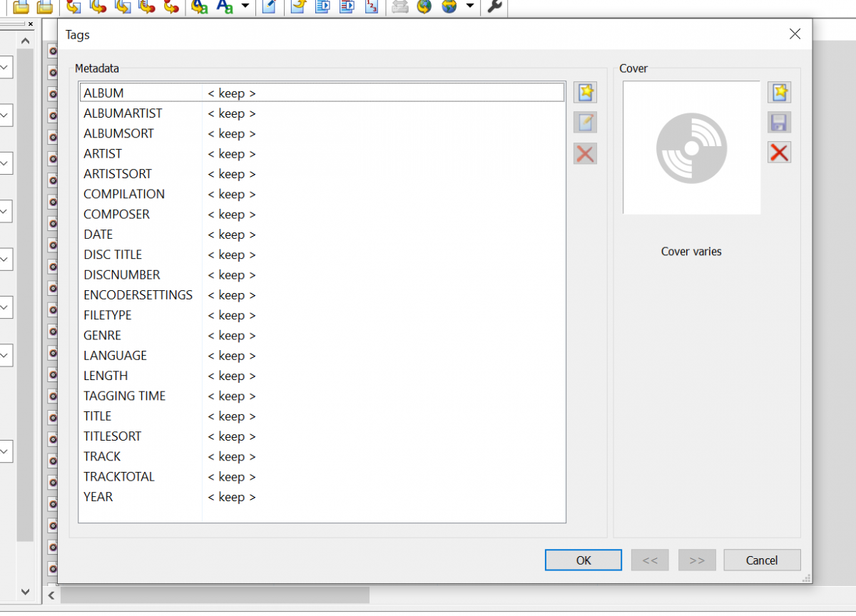Select the COMPILATION field row
This screenshot has height=616, width=856.
[x=322, y=194]
